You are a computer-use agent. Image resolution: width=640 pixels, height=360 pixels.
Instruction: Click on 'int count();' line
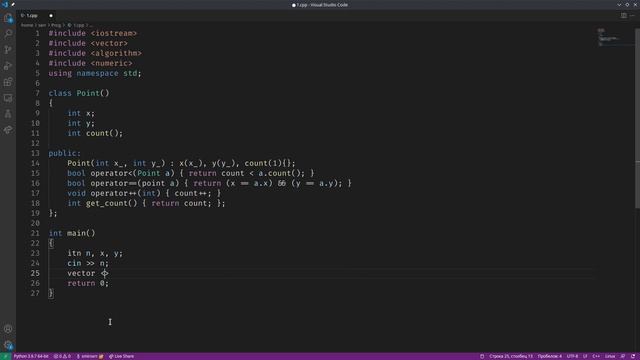[x=95, y=133]
